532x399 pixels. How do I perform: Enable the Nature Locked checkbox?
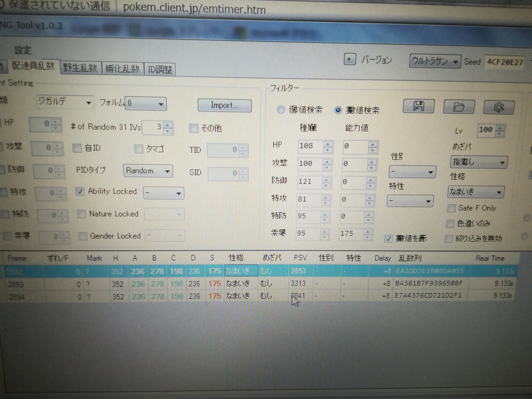pyautogui.click(x=82, y=214)
